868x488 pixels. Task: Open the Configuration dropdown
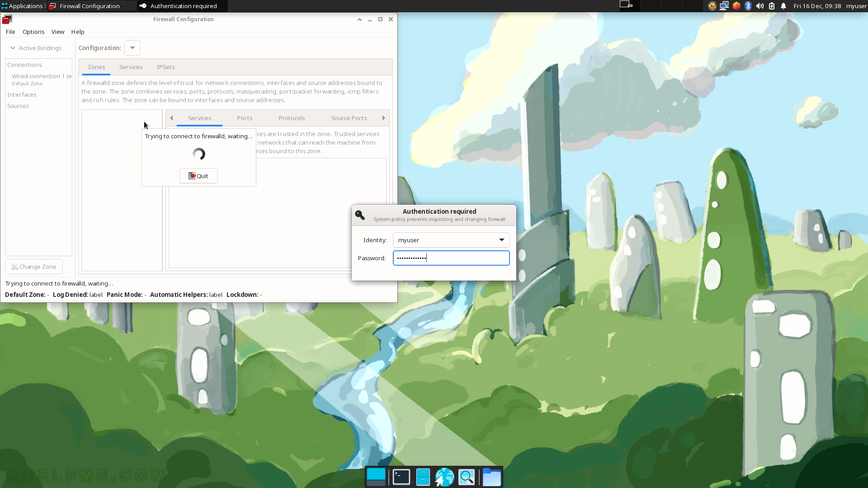(x=132, y=48)
